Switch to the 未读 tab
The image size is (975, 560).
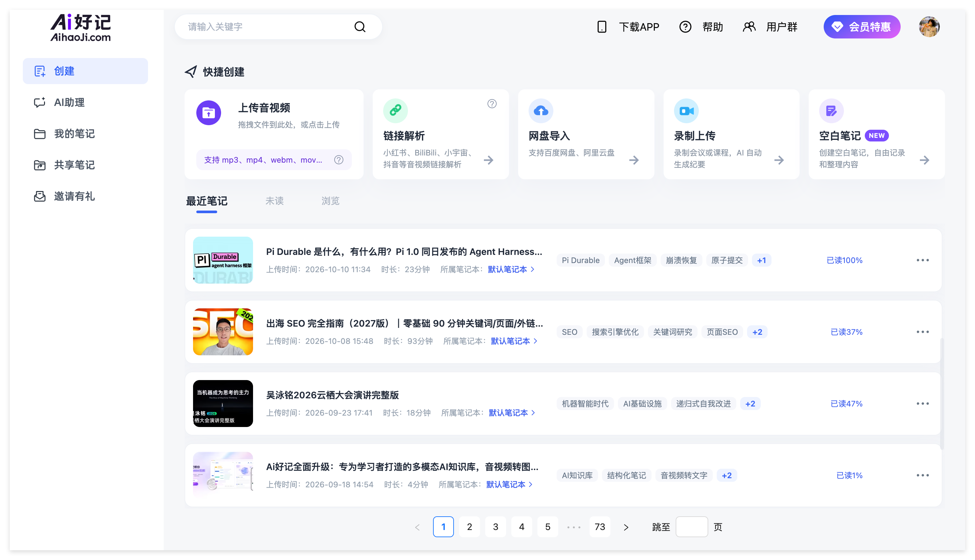coord(274,201)
